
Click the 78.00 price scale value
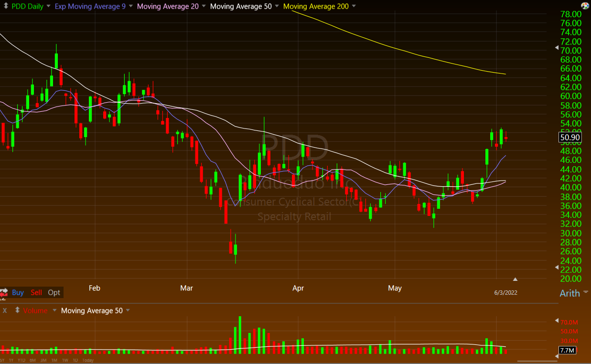point(570,14)
